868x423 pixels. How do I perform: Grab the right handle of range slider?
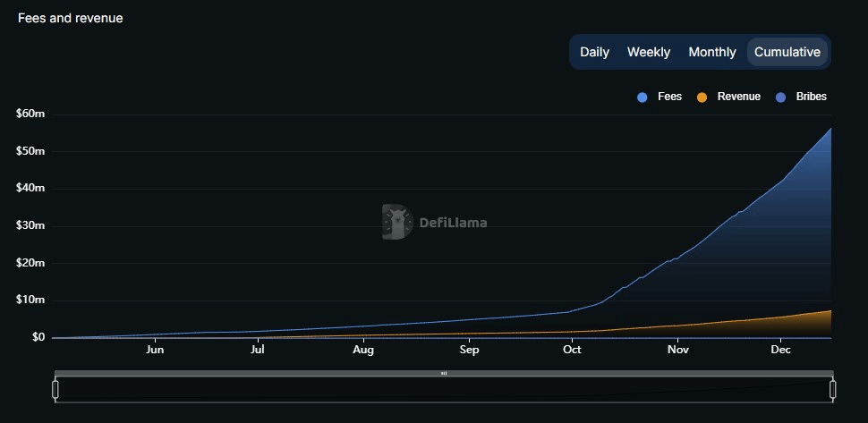(x=832, y=389)
